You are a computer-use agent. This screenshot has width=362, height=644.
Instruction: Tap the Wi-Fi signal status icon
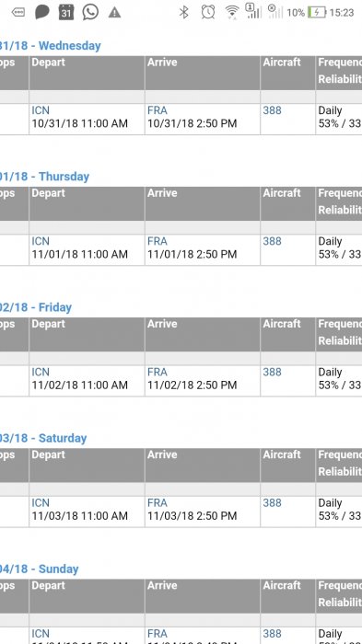pos(232,12)
